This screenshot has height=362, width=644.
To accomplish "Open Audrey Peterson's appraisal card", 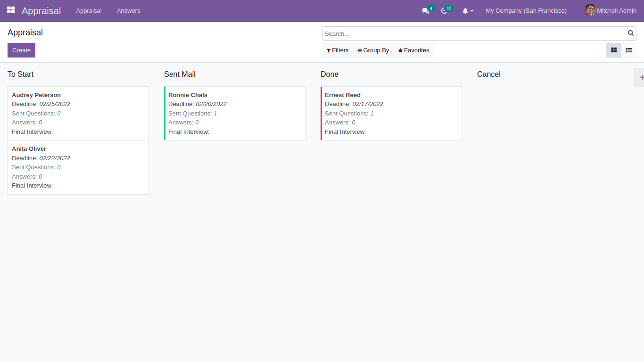I will pyautogui.click(x=78, y=113).
